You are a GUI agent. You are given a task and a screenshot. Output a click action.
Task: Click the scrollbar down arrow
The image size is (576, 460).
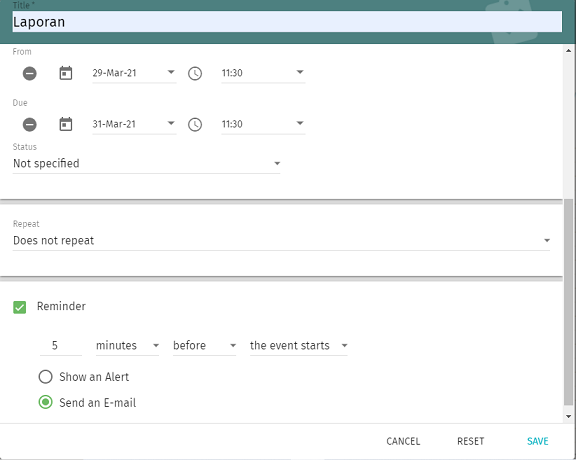pos(568,416)
